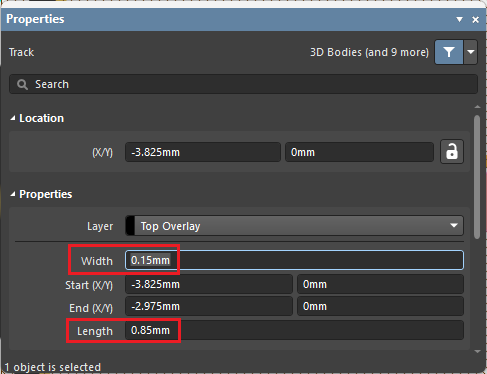Click the search magnifier icon

(x=22, y=84)
